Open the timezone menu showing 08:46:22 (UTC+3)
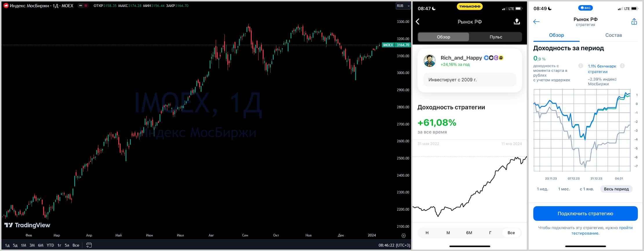Image resolution: width=644 pixels, height=251 pixels. click(x=394, y=245)
